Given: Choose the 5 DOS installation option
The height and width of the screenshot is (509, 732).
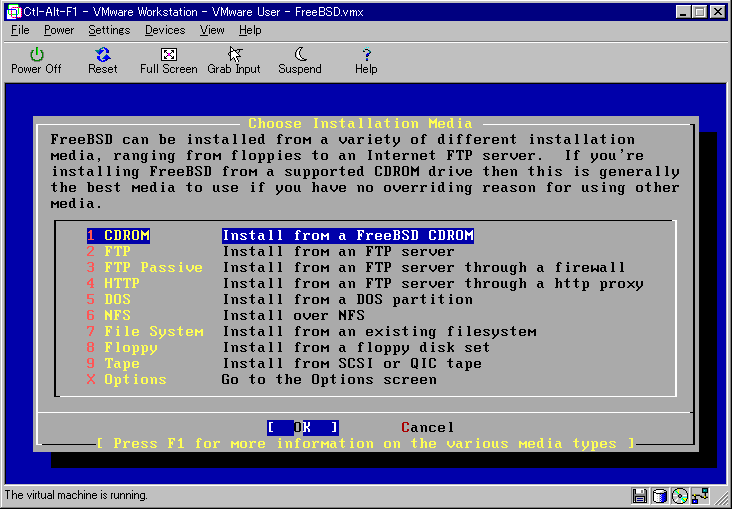Looking at the screenshot, I should 109,299.
